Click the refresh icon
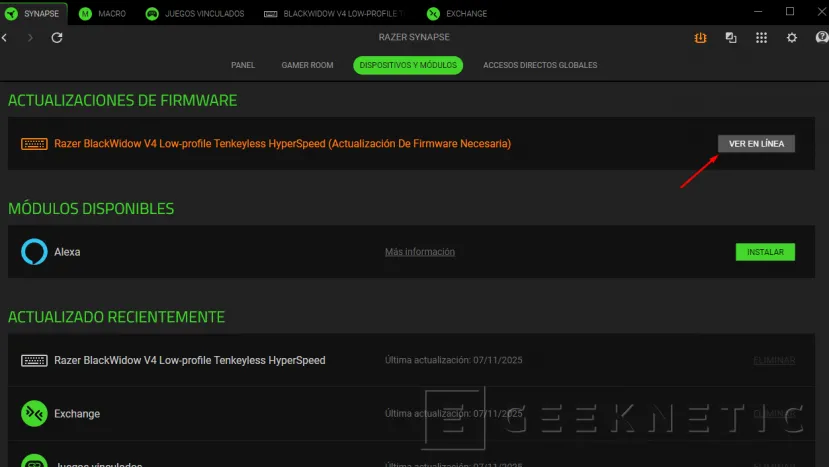Viewport: 829px width, 467px height. 57,38
